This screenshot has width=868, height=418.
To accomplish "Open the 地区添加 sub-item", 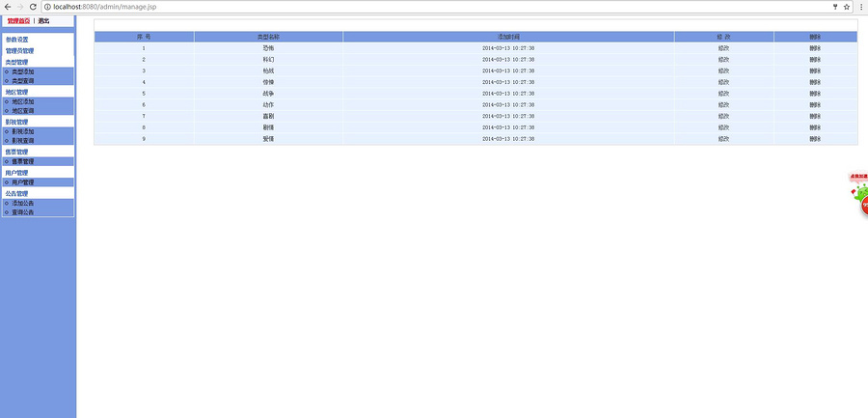I will tap(23, 102).
